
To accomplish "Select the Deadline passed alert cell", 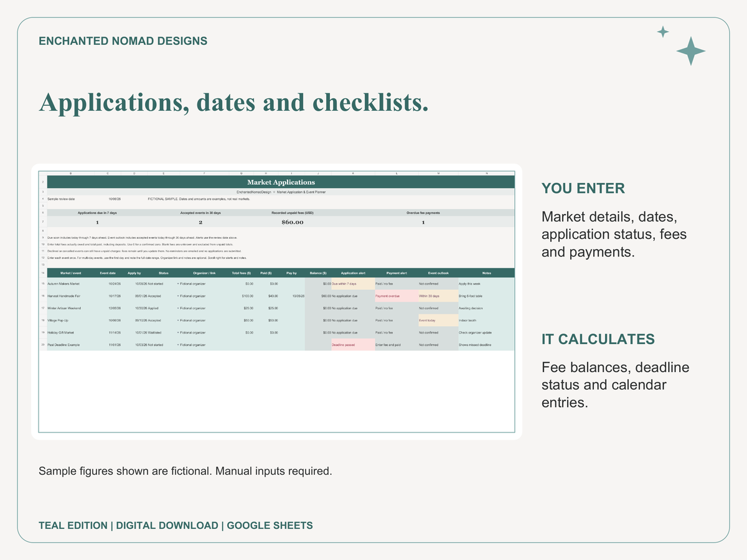I will (x=353, y=345).
